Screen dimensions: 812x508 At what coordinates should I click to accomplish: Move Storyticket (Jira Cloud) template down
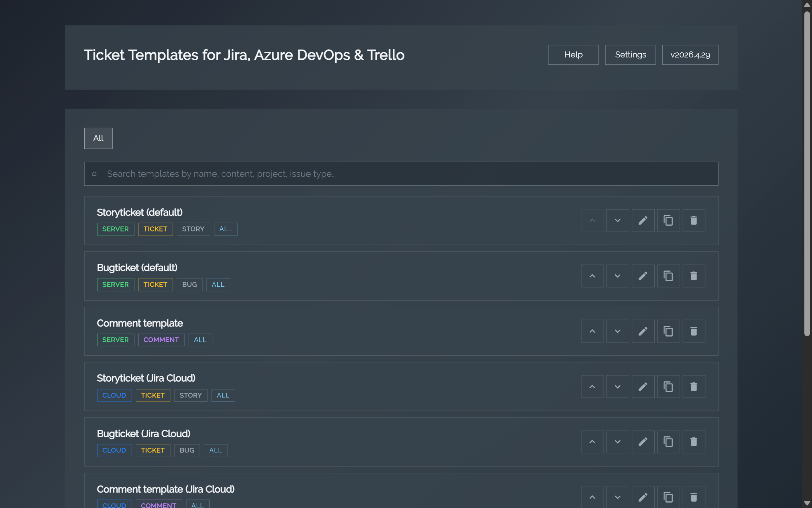(617, 386)
